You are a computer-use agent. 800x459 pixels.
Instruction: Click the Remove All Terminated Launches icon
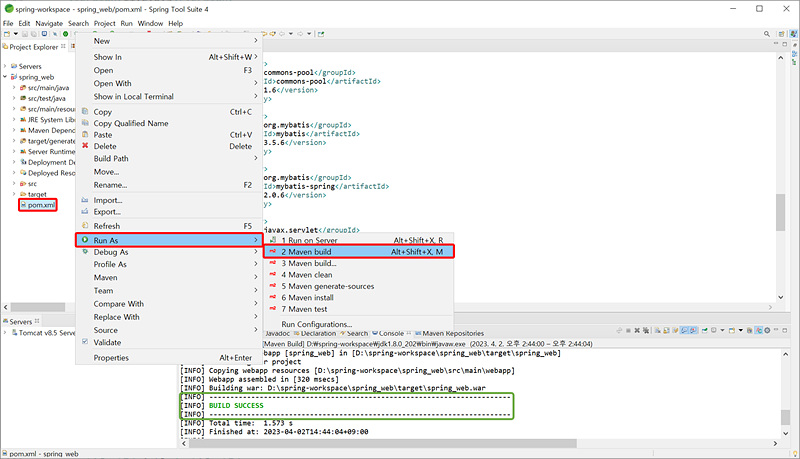point(646,330)
